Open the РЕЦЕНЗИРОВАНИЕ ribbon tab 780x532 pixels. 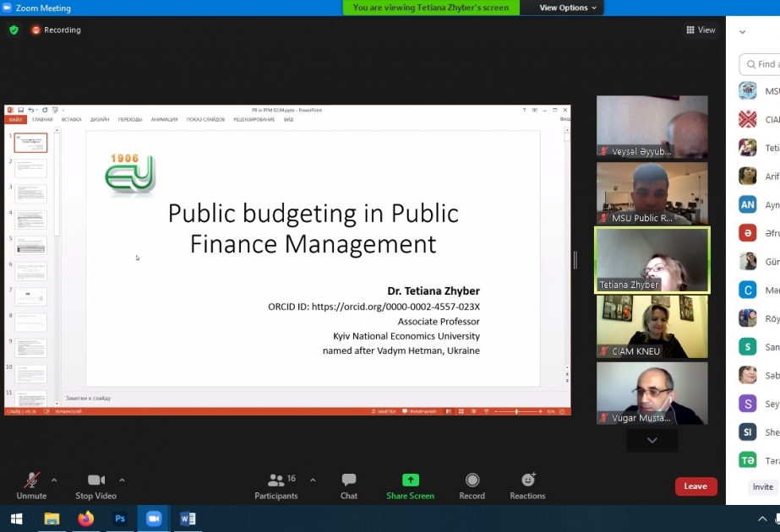click(254, 119)
